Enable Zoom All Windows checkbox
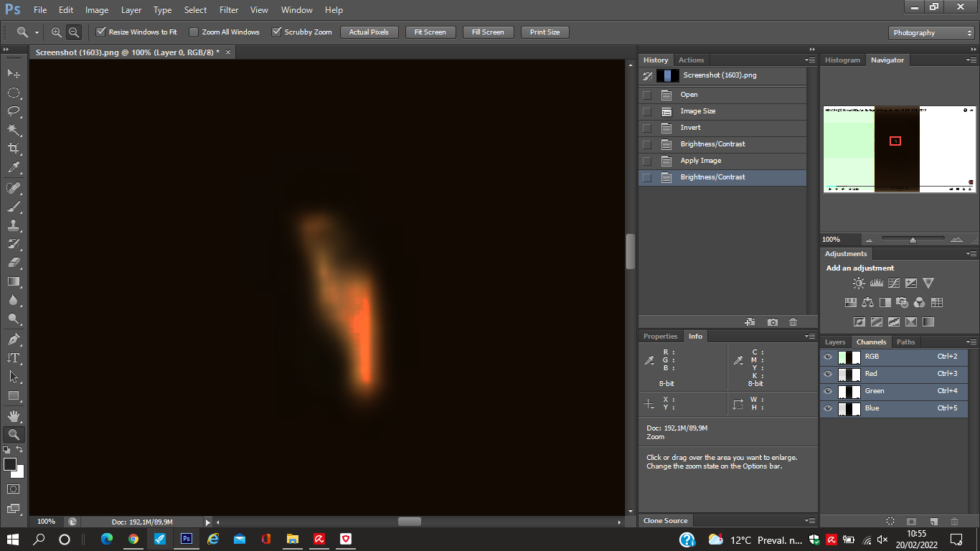Screen dimensions: 980x551 coord(194,32)
